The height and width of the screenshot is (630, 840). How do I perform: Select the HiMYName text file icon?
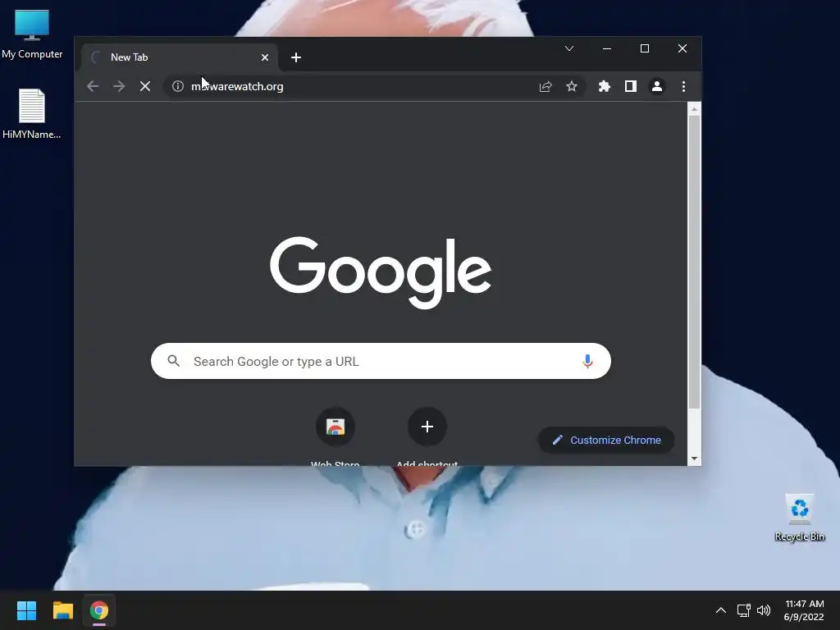[x=32, y=114]
